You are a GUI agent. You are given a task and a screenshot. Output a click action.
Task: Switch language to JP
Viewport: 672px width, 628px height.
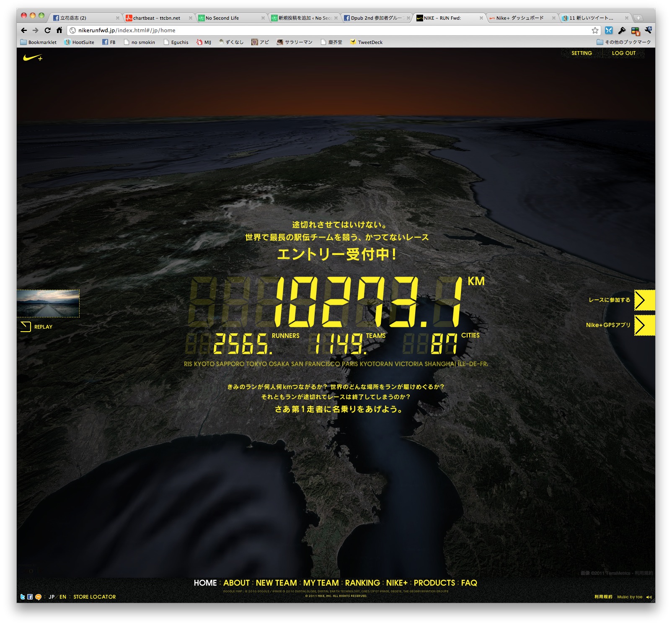coord(52,597)
